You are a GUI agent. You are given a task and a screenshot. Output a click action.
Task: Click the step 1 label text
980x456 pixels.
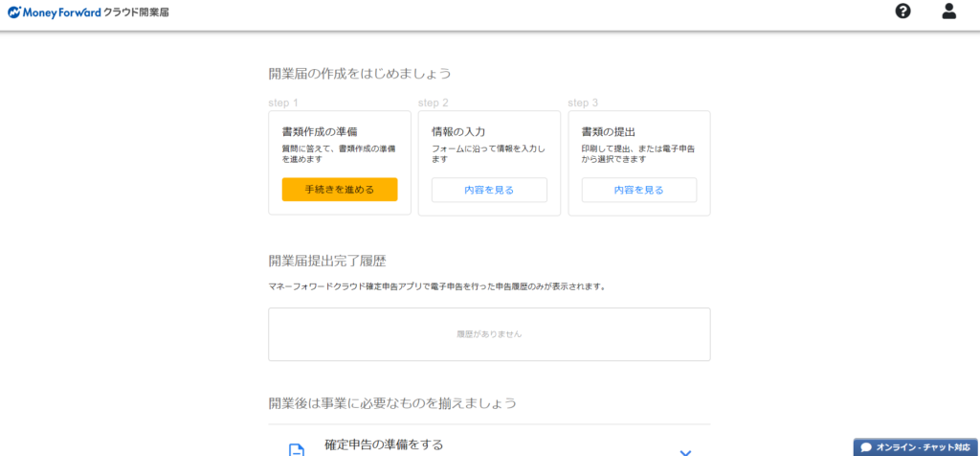click(283, 103)
